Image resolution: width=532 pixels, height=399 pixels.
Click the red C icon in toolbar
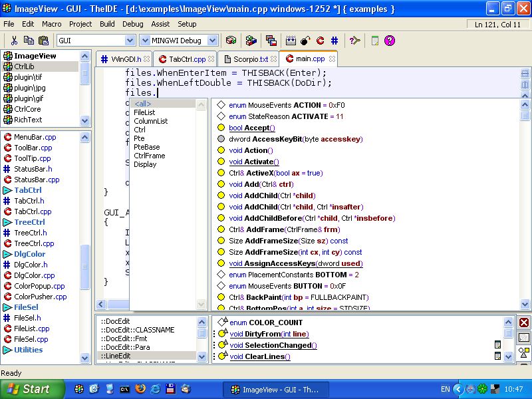coord(320,41)
